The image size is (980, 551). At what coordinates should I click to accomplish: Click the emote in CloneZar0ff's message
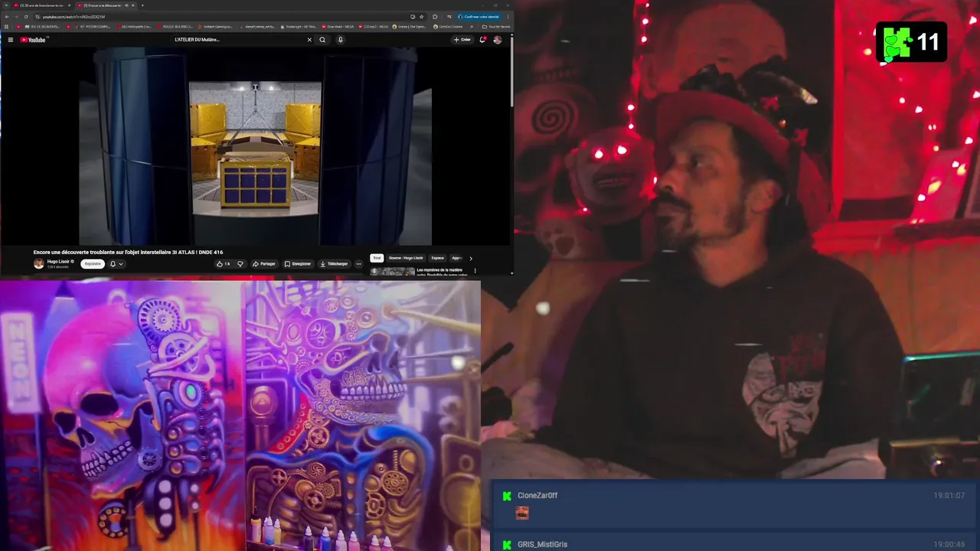pyautogui.click(x=522, y=513)
